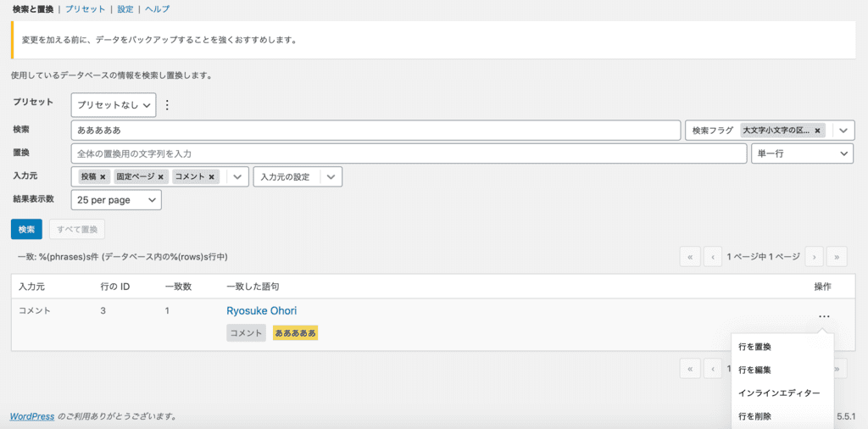Go to last page in top pagination
The image size is (868, 429).
[x=837, y=257]
